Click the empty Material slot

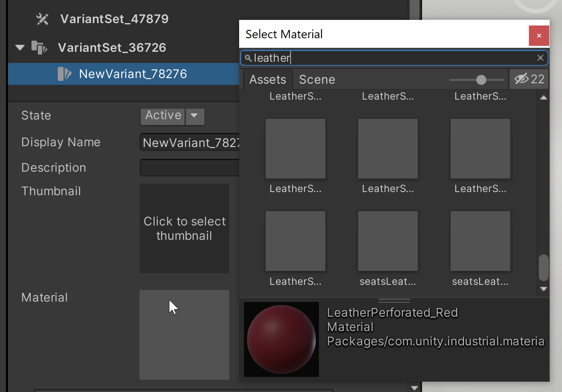[184, 335]
